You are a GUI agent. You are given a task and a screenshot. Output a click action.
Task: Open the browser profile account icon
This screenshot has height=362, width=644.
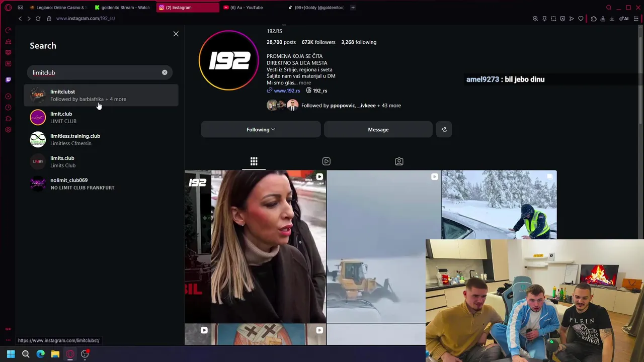click(603, 19)
